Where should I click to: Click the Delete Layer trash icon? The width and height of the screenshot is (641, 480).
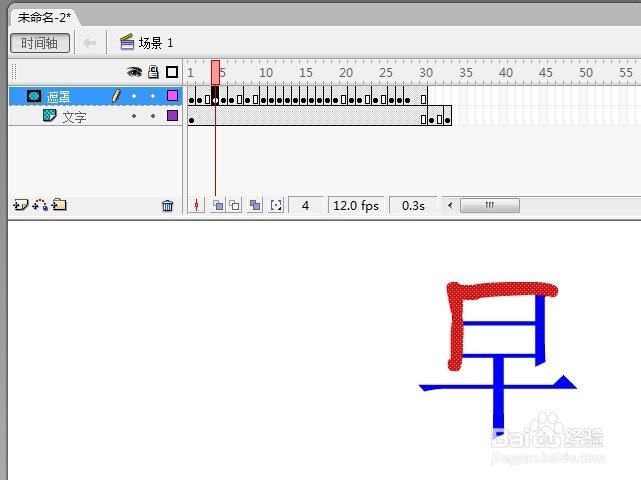[167, 205]
